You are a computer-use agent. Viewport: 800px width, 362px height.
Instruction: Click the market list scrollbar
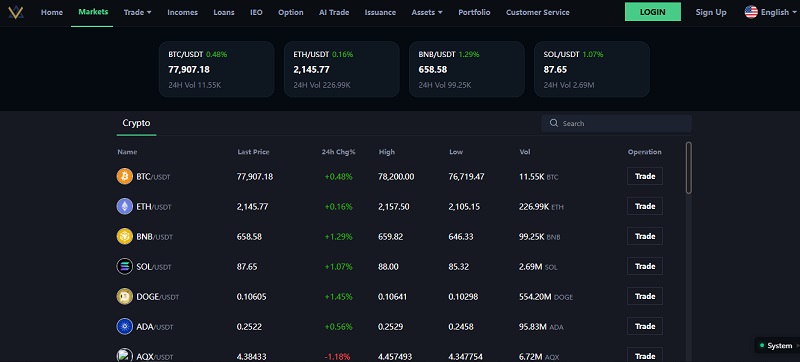689,168
